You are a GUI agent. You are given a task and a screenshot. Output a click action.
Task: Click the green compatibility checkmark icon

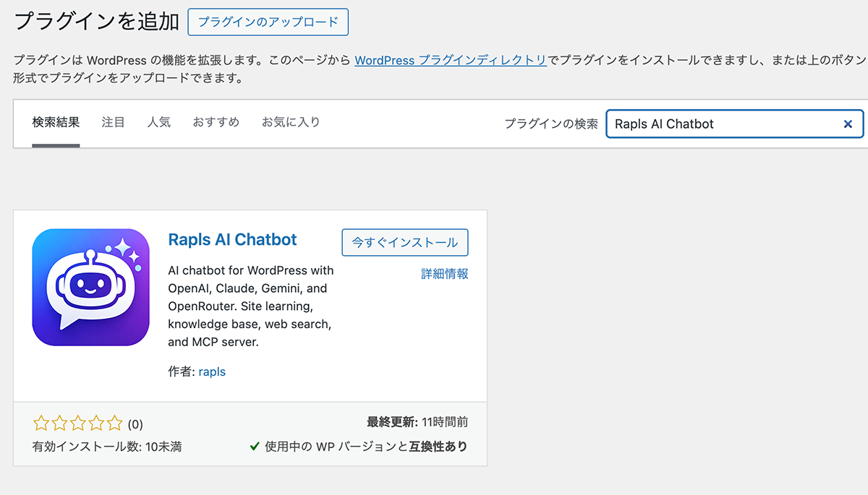[x=254, y=446]
